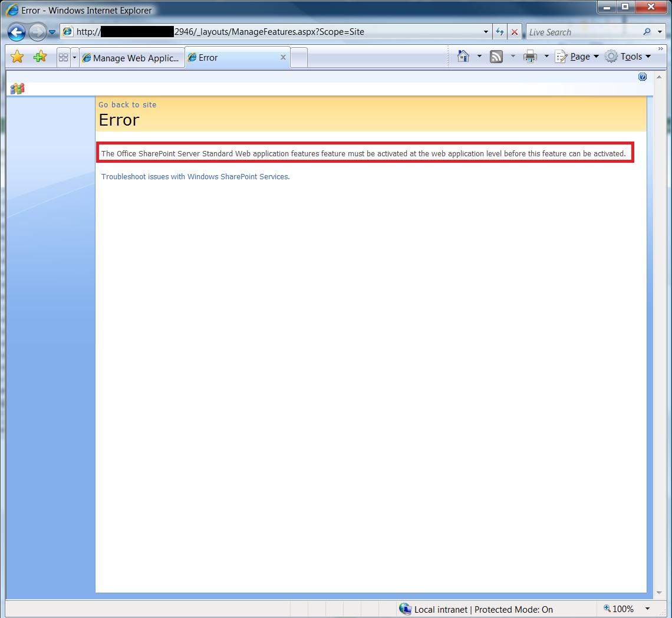Click the Add to Favorites icon

click(x=39, y=57)
